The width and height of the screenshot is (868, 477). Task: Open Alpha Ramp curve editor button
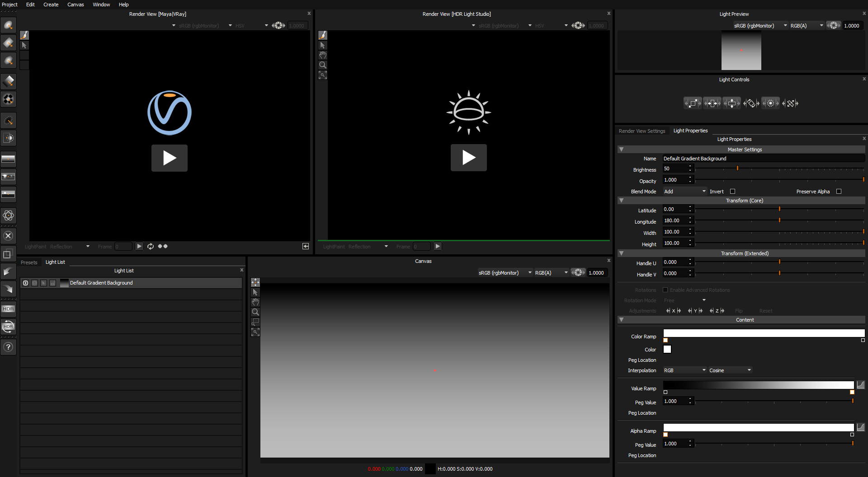click(x=861, y=427)
